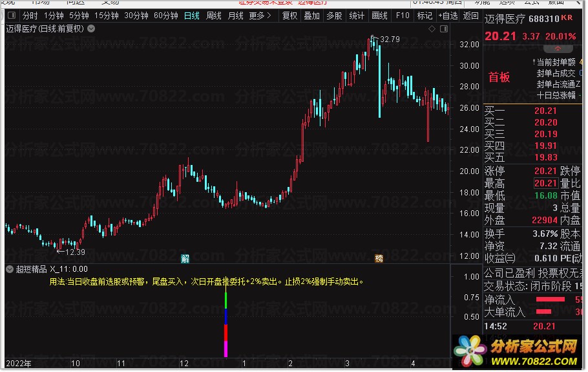The width and height of the screenshot is (588, 372).
Task: Click the 交易状态:闭市阶段 status text
Action: [x=528, y=287]
